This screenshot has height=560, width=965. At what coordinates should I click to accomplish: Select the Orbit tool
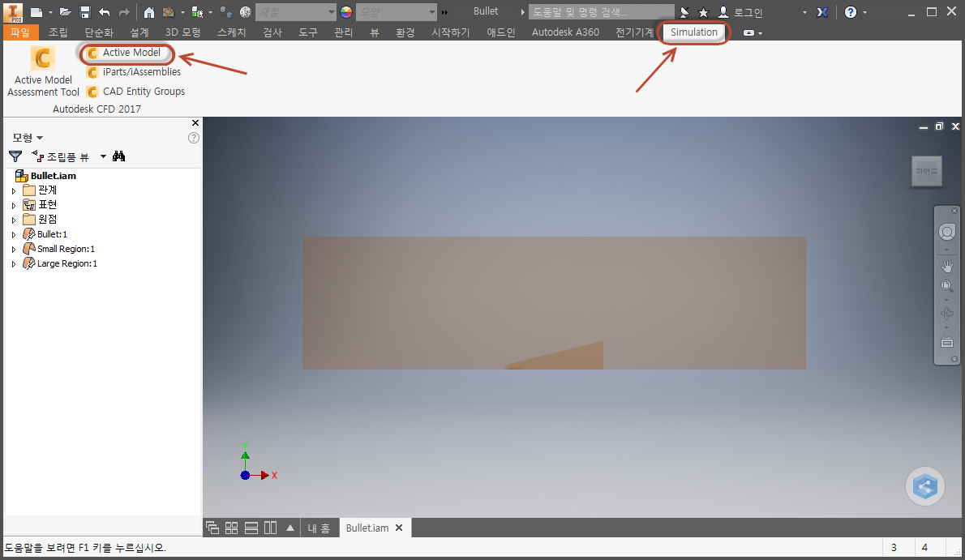pos(946,314)
